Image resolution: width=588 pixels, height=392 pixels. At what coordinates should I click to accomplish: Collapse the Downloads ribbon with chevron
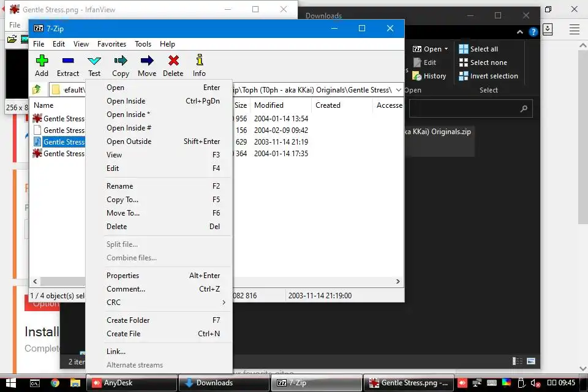520,32
